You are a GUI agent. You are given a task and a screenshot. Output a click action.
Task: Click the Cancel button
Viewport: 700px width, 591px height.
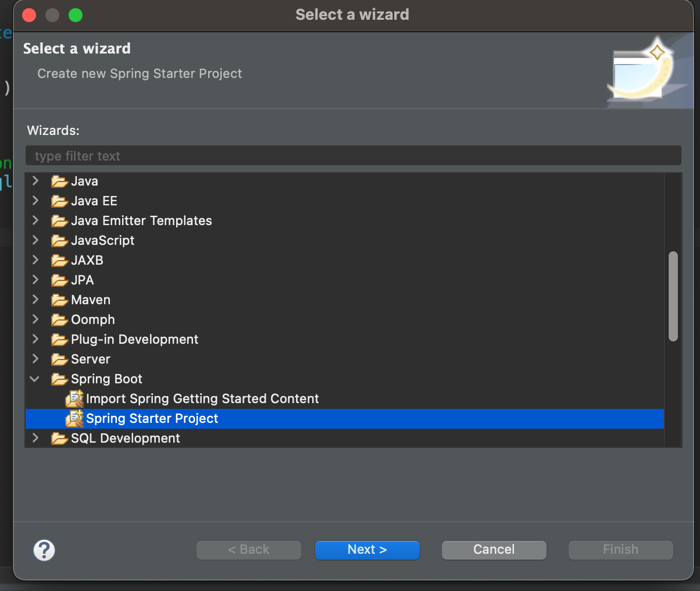[x=494, y=550]
